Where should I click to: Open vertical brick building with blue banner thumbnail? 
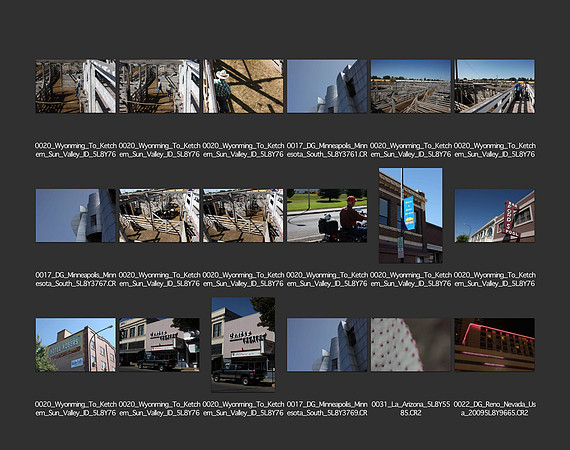click(411, 216)
